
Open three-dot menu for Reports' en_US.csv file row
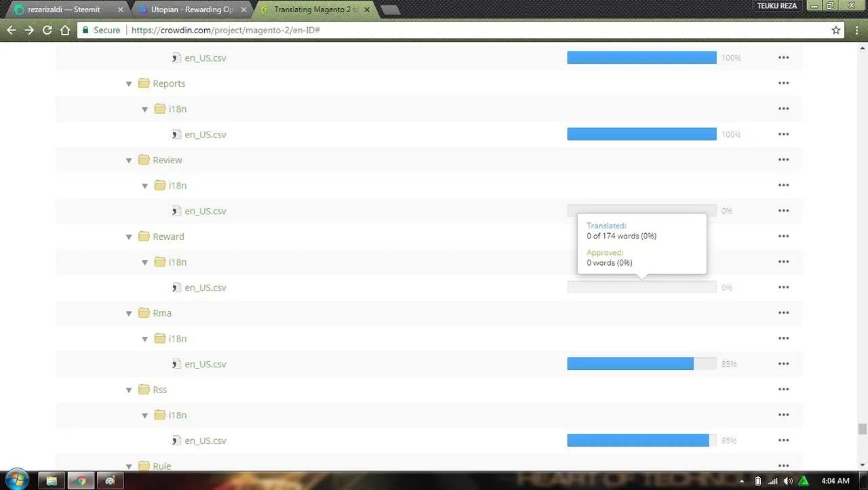783,134
